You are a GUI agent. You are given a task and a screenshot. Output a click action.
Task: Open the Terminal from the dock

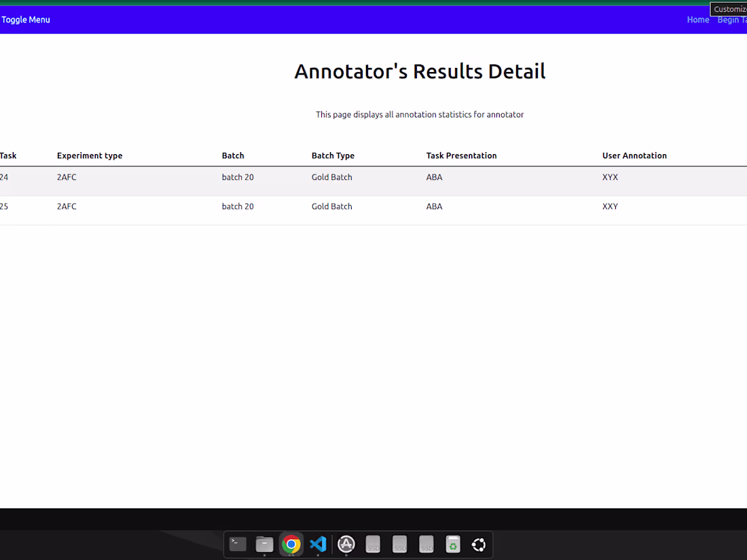pos(238,544)
